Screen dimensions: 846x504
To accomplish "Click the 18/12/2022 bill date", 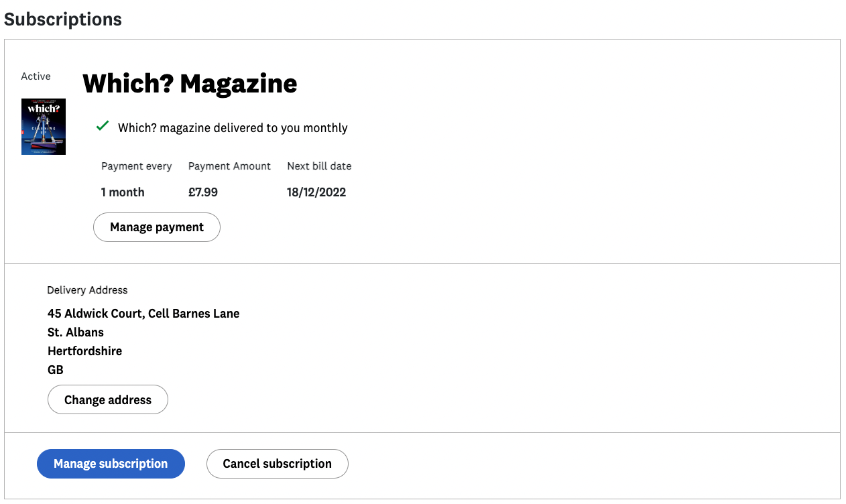I will pyautogui.click(x=316, y=192).
